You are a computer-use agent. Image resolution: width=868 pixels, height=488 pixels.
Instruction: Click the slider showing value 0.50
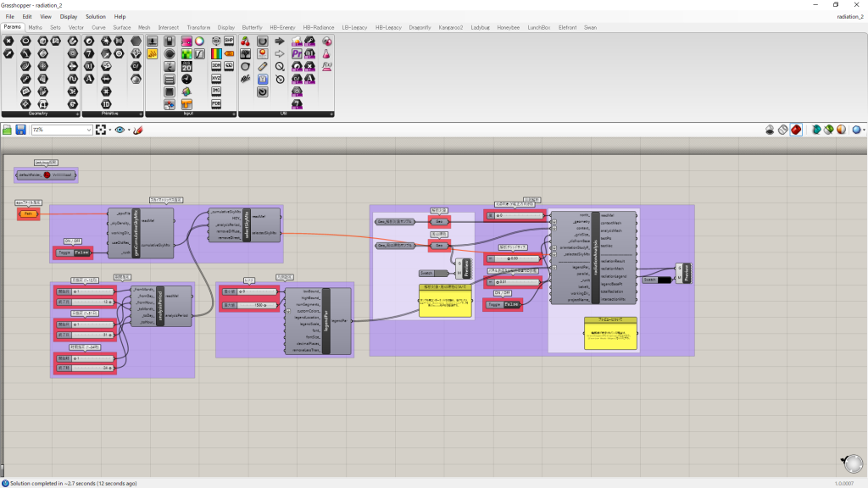(513, 258)
